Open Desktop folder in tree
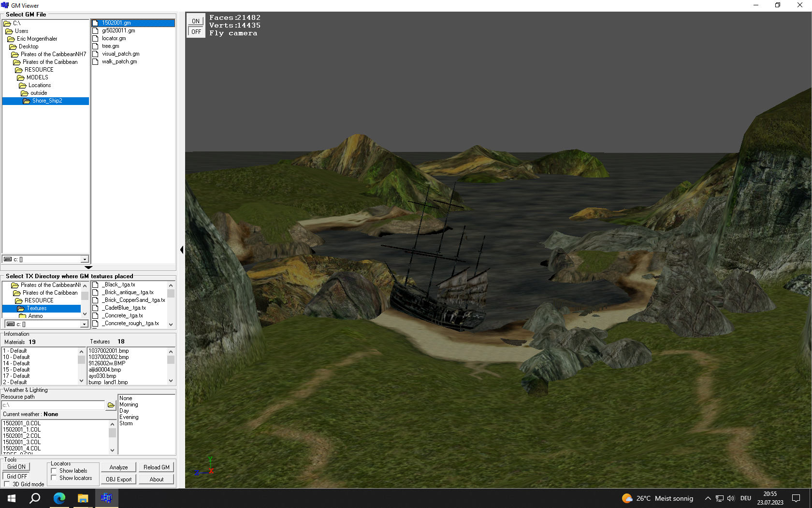Screen dimensions: 812x508 (x=29, y=46)
